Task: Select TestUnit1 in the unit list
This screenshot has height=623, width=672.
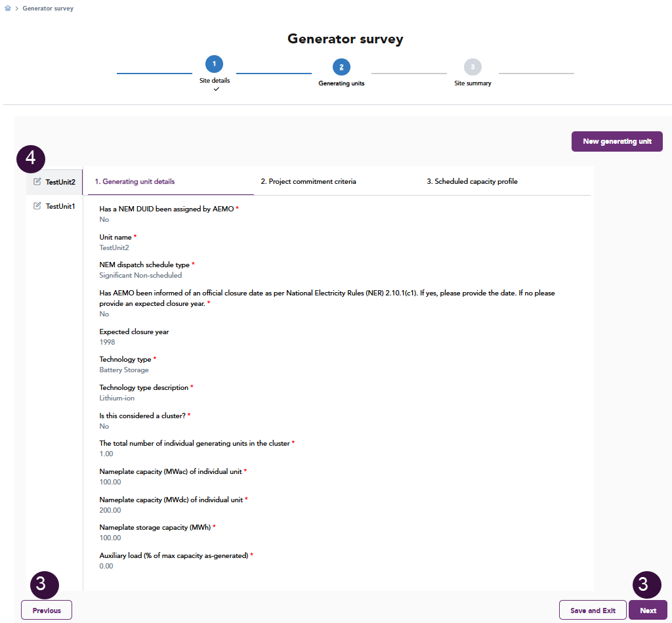Action: (x=60, y=206)
